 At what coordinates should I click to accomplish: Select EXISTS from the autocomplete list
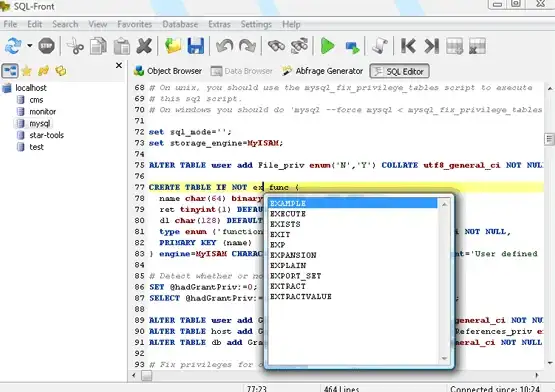pos(285,224)
